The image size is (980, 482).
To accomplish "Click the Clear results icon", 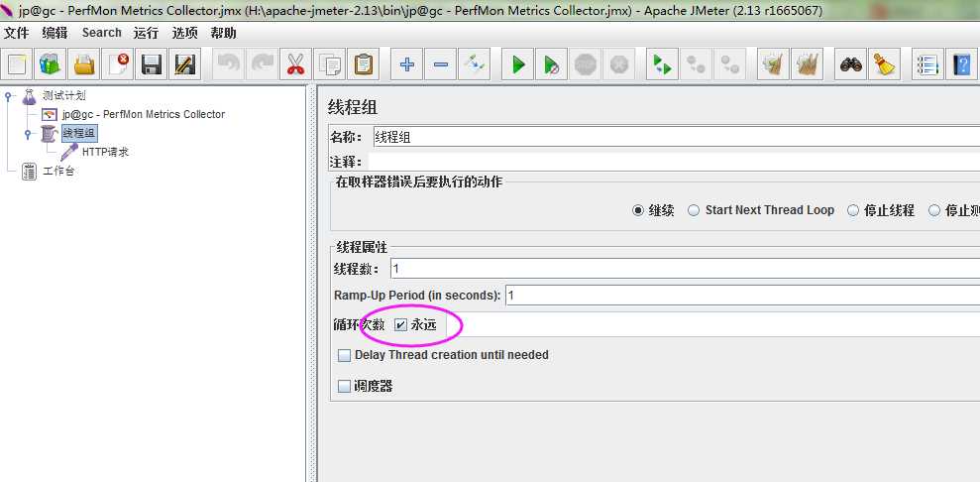I will [x=773, y=64].
